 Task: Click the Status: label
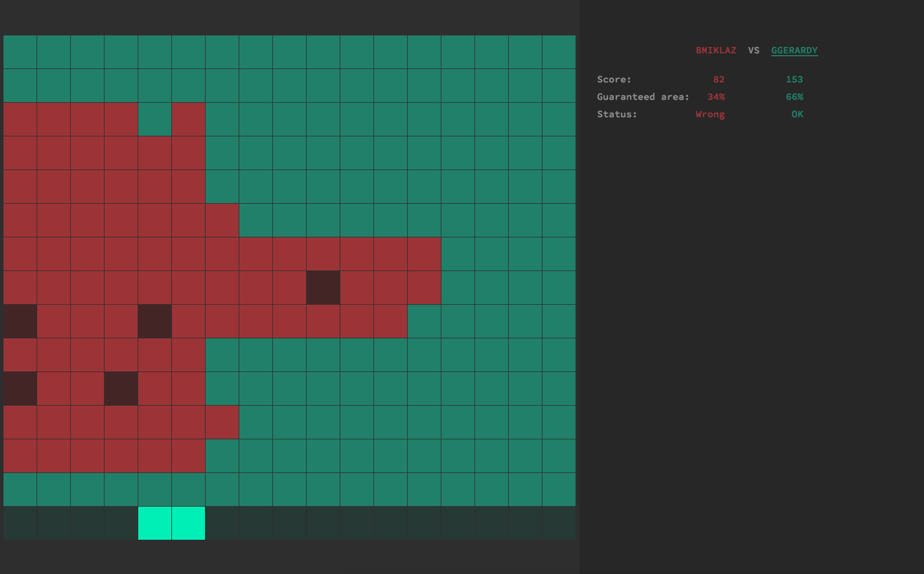coord(617,114)
